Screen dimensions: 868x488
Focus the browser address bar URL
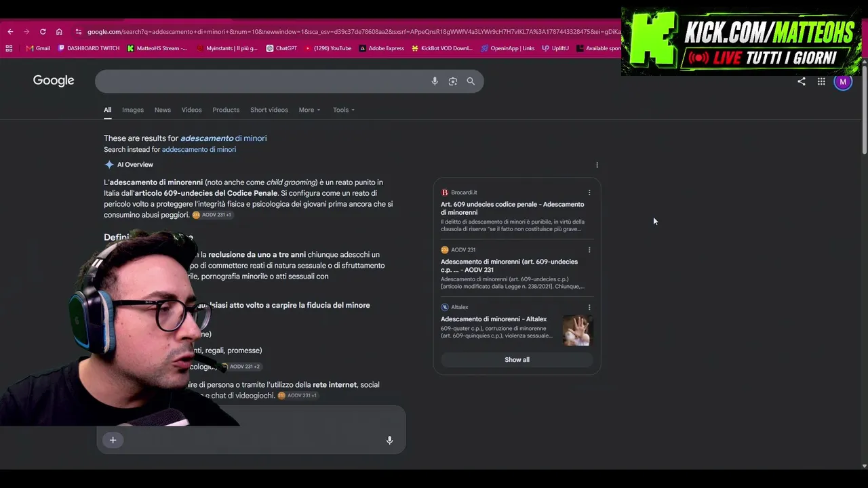[x=353, y=32]
